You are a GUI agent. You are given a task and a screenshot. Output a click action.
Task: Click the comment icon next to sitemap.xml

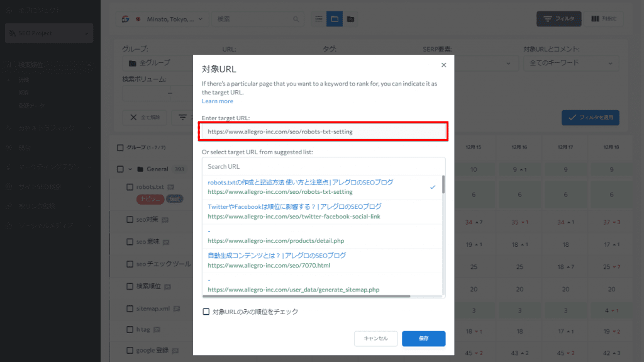177,309
